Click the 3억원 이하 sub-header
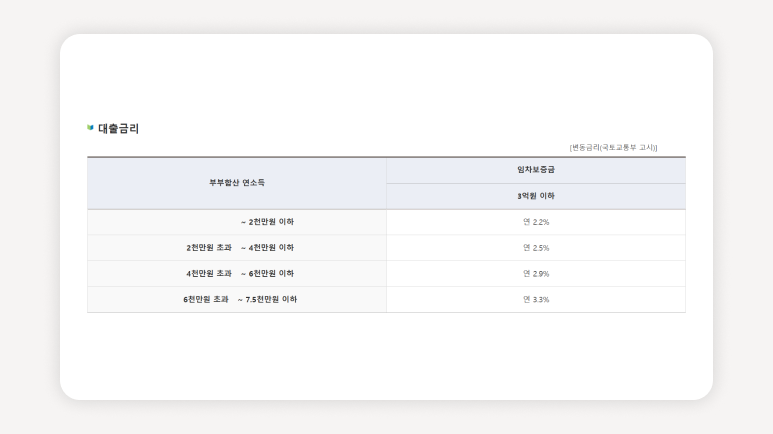 coord(536,196)
